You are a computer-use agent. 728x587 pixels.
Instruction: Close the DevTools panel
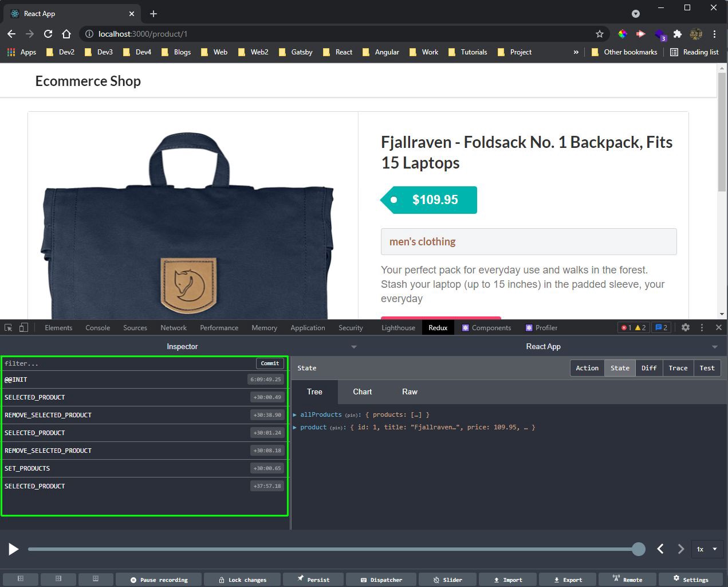point(719,327)
